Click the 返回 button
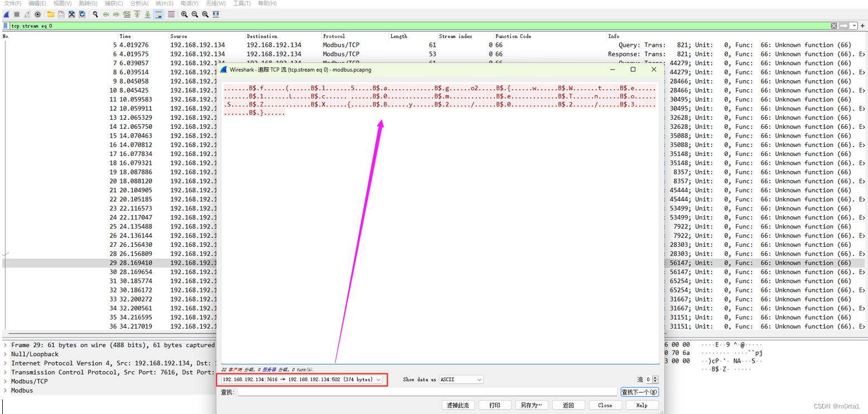868x414 pixels. [568, 405]
